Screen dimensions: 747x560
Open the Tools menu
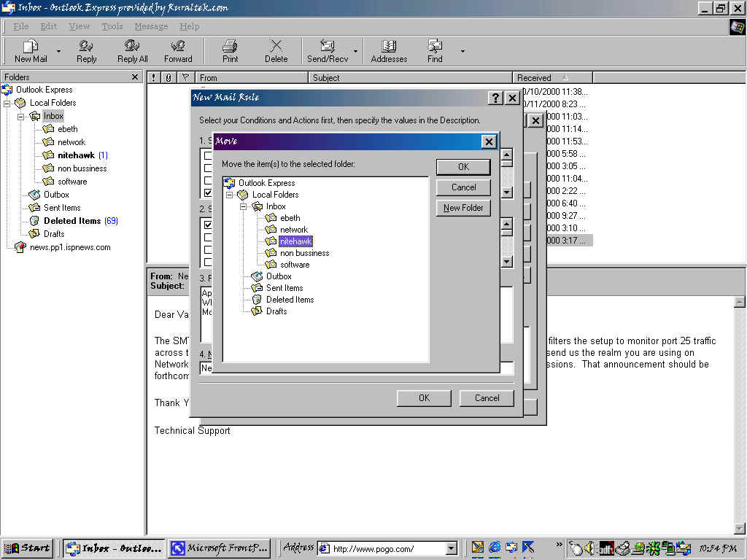click(112, 26)
